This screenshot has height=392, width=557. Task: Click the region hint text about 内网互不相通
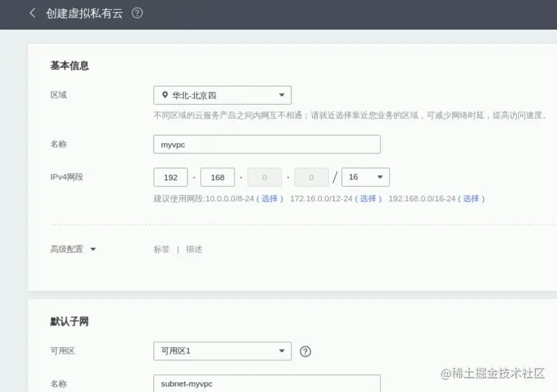click(x=350, y=115)
